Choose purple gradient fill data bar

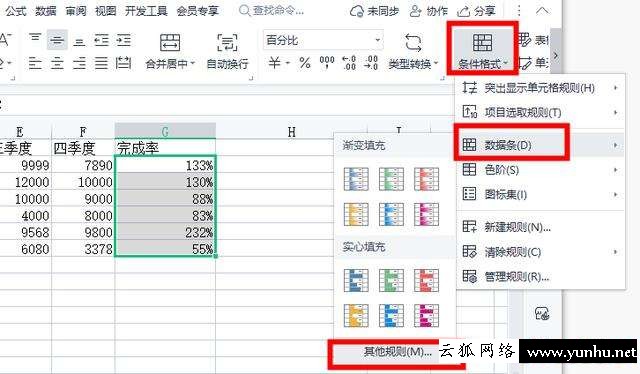pyautogui.click(x=426, y=214)
